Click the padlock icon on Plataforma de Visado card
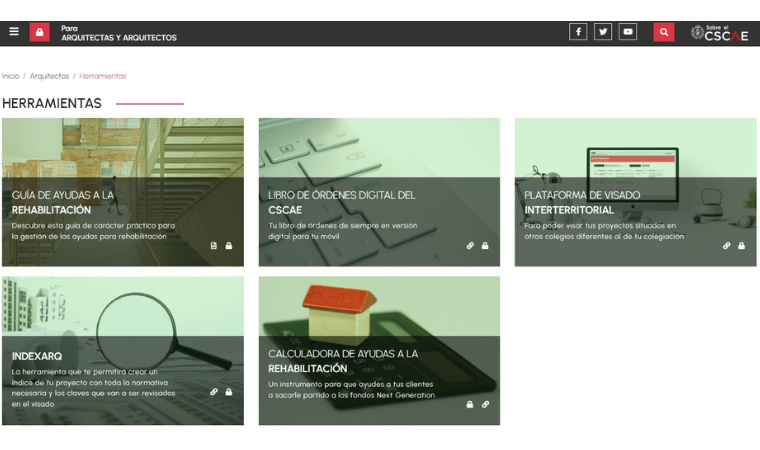 coord(741,245)
